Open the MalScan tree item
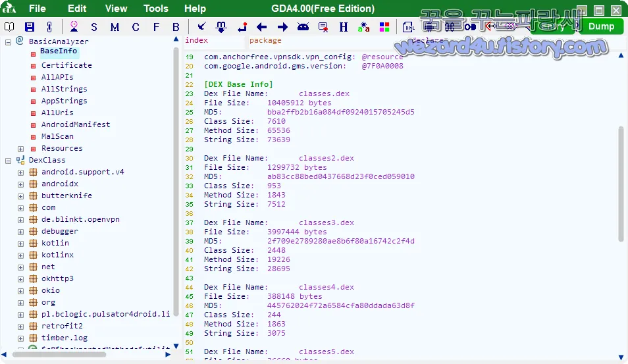This screenshot has height=364, width=628. (x=57, y=136)
